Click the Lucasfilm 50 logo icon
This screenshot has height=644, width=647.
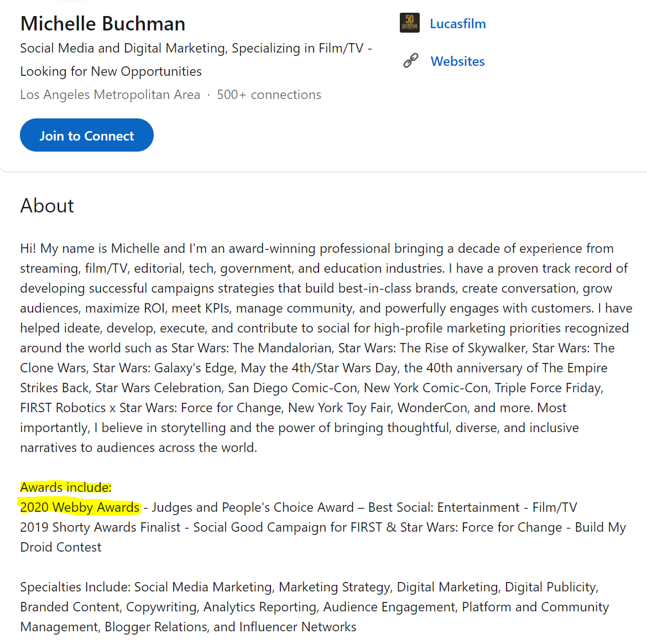(409, 23)
